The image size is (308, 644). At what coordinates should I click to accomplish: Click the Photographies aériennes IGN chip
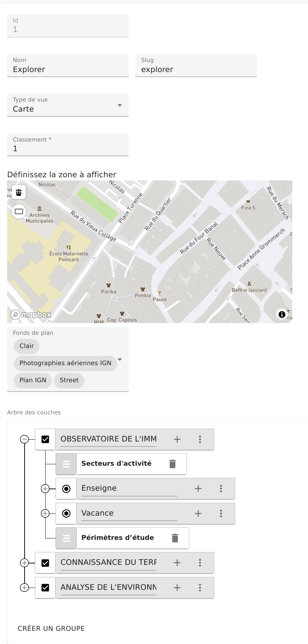pos(66,363)
